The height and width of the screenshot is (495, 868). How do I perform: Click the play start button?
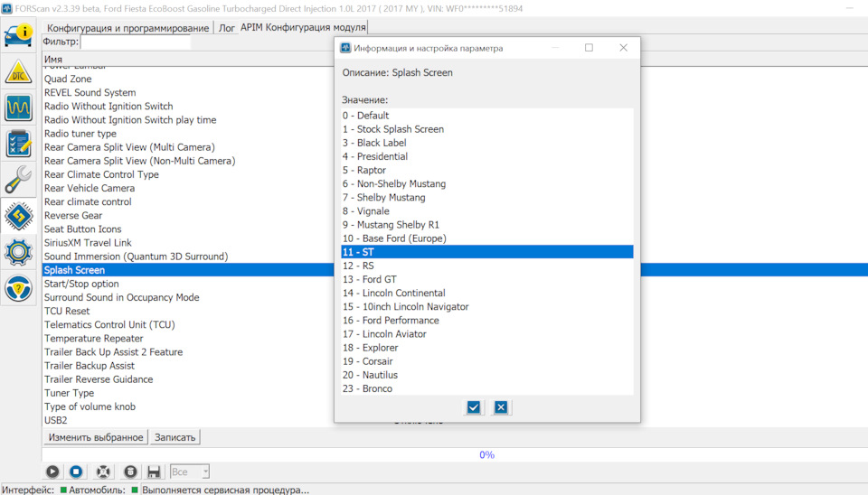click(x=52, y=472)
